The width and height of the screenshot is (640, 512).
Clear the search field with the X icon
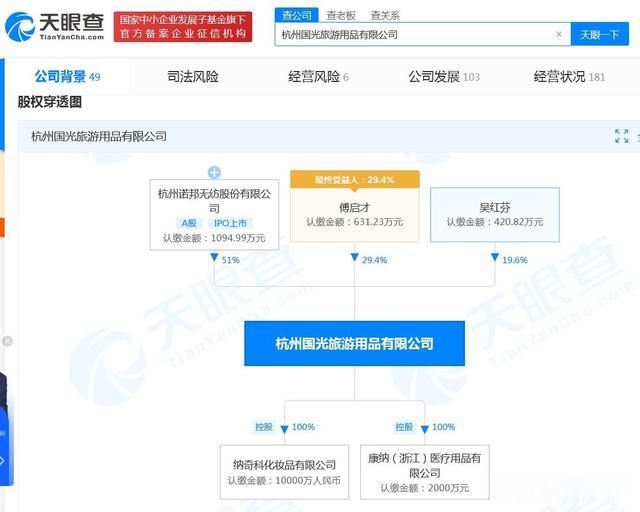click(x=559, y=34)
